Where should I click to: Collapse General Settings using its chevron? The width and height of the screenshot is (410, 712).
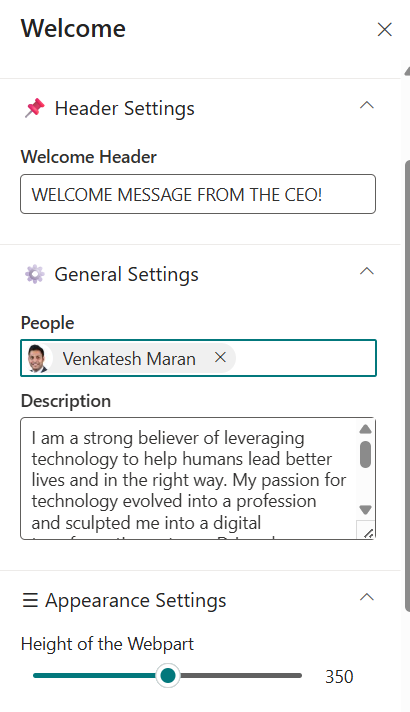click(367, 272)
